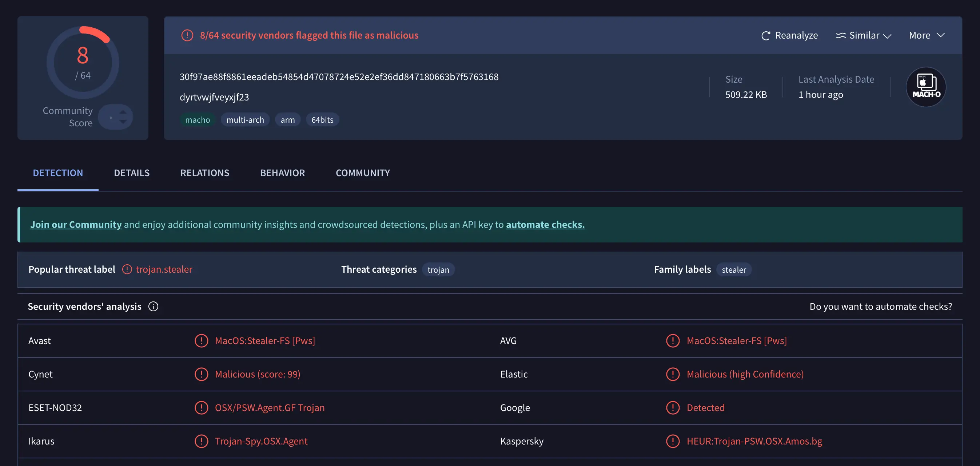Click the info icon beside Security vendors' analysis
Screen dimensions: 980x466
point(153,306)
